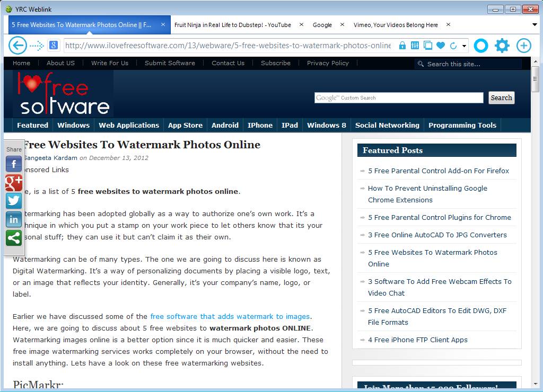The width and height of the screenshot is (543, 392).
Task: Open the address bar history dropdown arrow
Action: [x=464, y=46]
